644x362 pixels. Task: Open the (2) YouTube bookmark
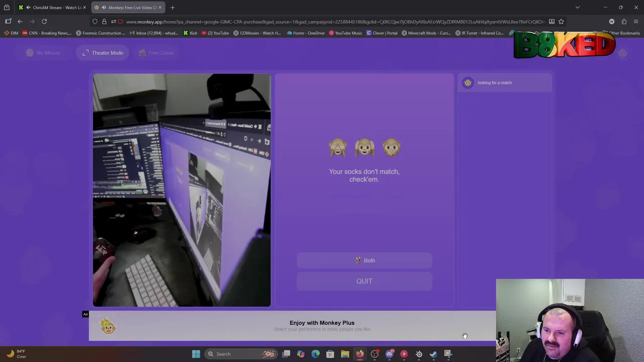click(215, 33)
